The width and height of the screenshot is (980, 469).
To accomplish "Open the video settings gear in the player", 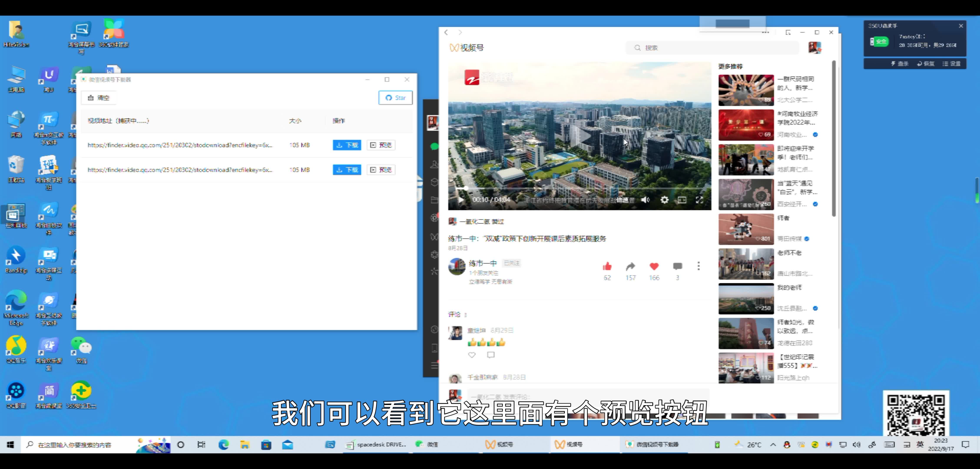I will click(x=665, y=200).
